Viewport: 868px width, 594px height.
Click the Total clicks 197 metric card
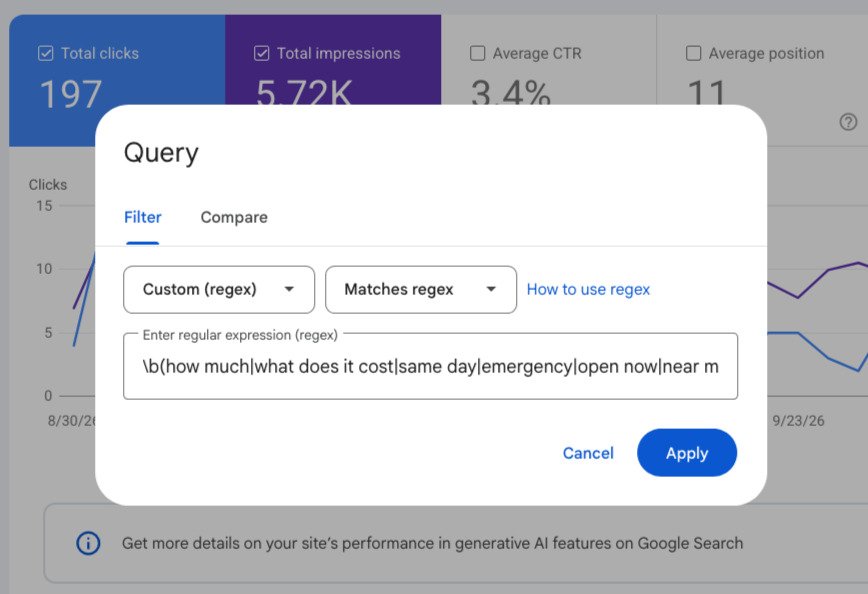(117, 80)
